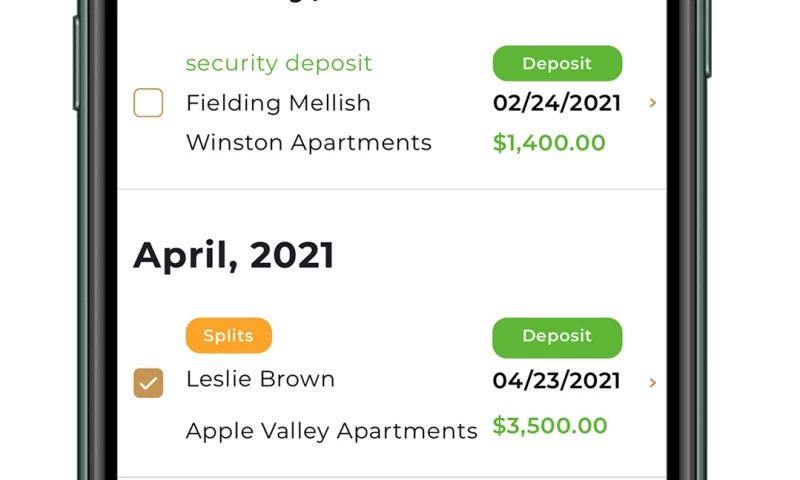
Task: Click Deposit badge above 02/24/2021
Action: pyautogui.click(x=557, y=63)
